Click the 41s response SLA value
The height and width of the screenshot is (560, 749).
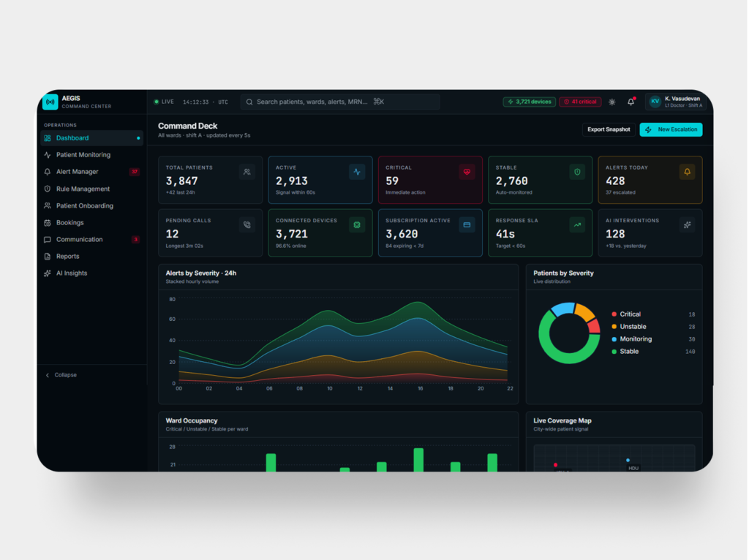tap(505, 235)
